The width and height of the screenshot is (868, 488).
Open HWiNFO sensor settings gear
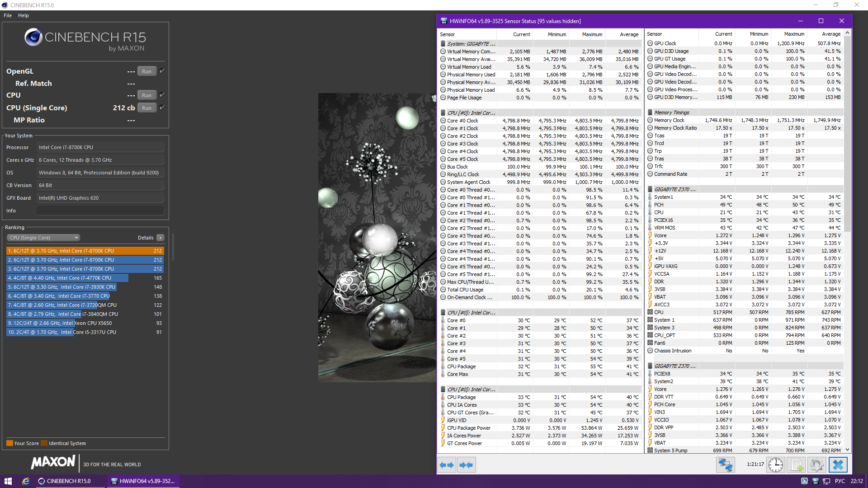(x=816, y=465)
